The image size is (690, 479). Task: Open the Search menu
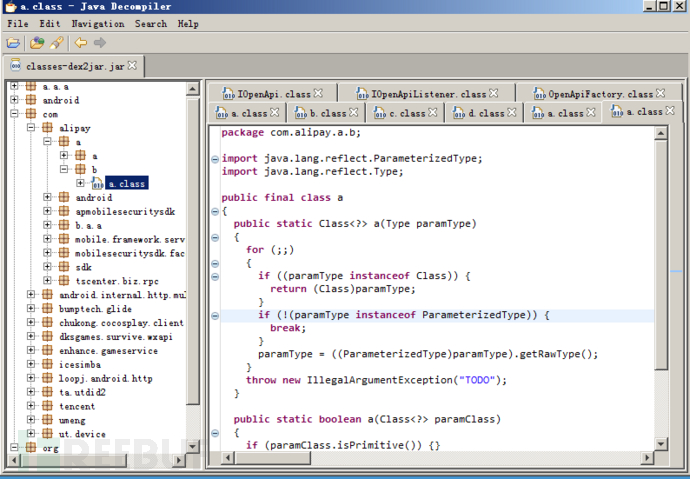click(x=151, y=24)
